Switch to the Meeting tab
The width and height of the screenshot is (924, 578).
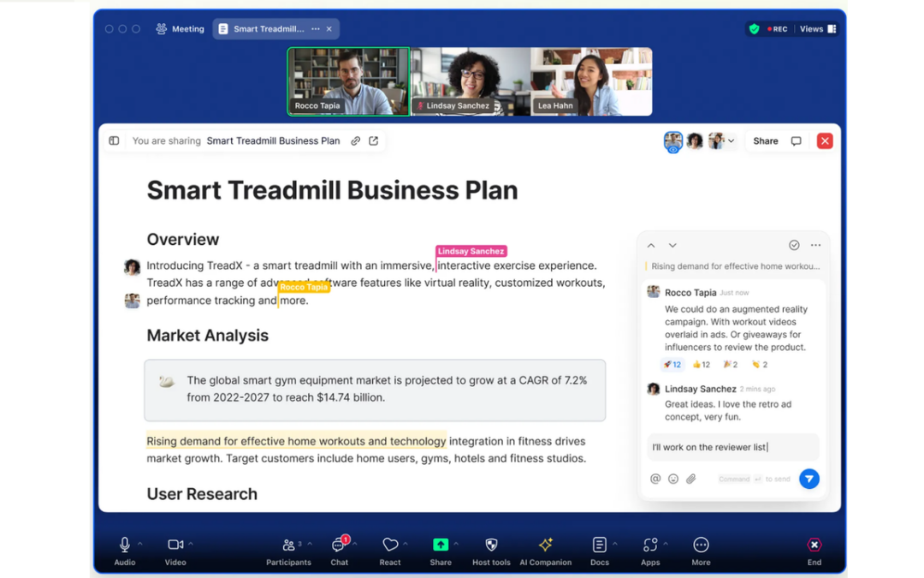pos(181,29)
